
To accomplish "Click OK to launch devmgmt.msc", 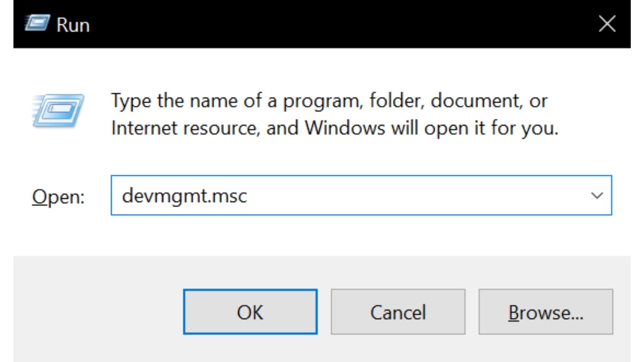I will [x=250, y=312].
